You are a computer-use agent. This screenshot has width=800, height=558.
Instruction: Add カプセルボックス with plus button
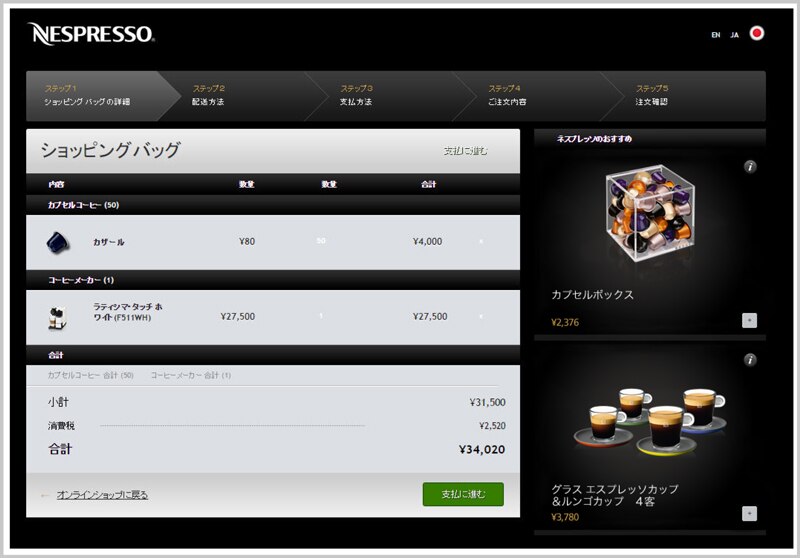point(749,320)
